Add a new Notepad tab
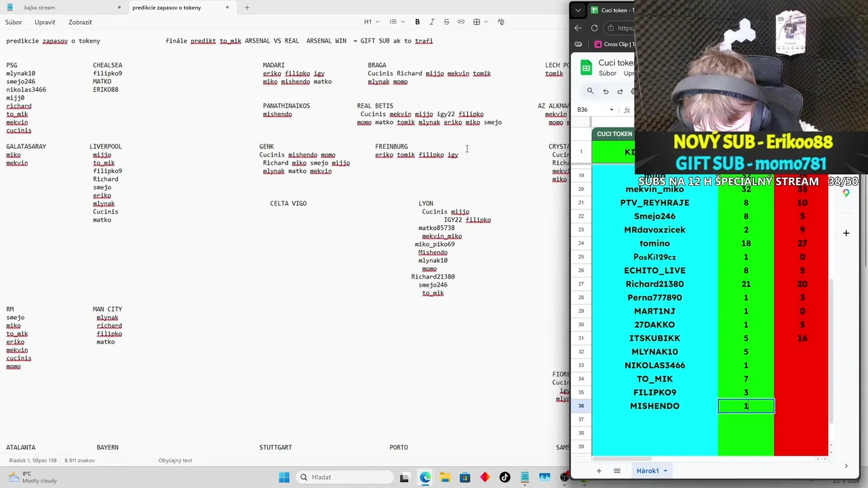The height and width of the screenshot is (488, 868). (247, 7)
